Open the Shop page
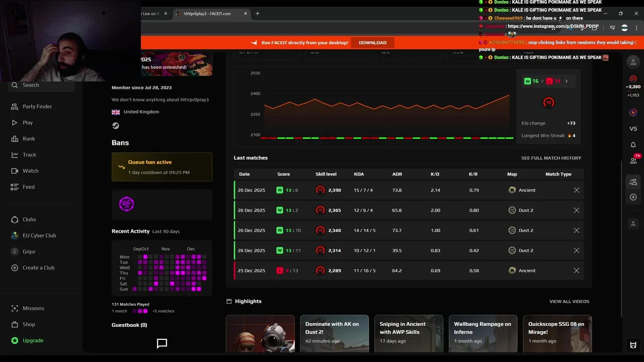Viewport: 644px width, 362px height. click(23, 324)
